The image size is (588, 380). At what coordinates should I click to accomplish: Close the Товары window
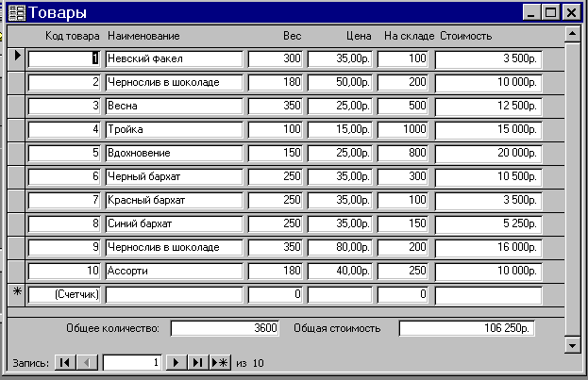point(571,12)
